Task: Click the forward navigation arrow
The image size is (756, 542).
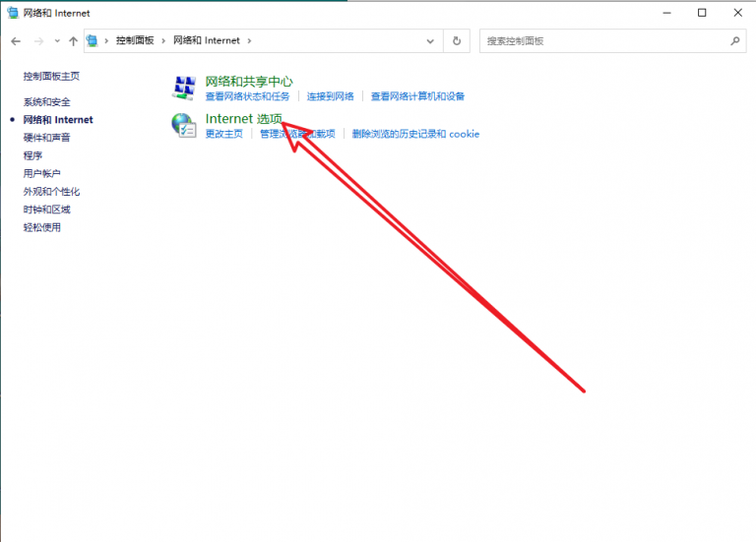Action: pos(38,41)
